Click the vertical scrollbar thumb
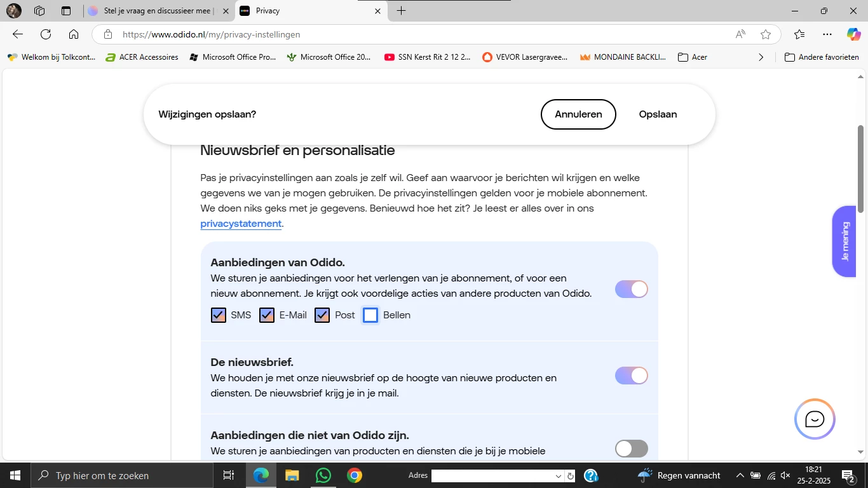868x488 pixels. coord(861,169)
